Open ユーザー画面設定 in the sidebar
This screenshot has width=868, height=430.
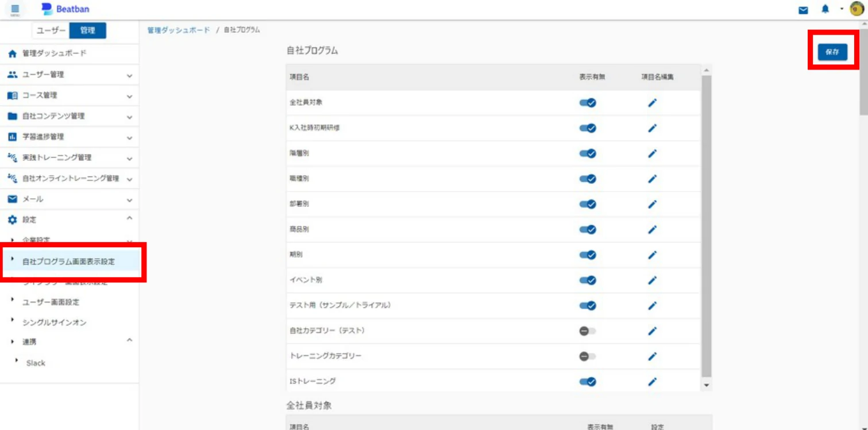(51, 302)
